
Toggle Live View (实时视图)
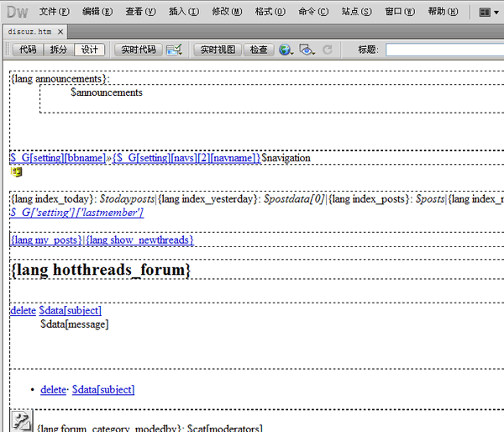(x=218, y=50)
